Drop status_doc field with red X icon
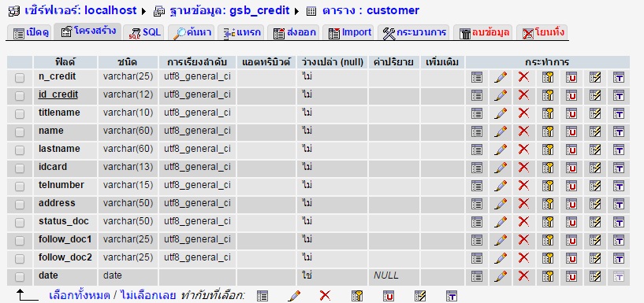This screenshot has width=644, height=303. [x=523, y=222]
